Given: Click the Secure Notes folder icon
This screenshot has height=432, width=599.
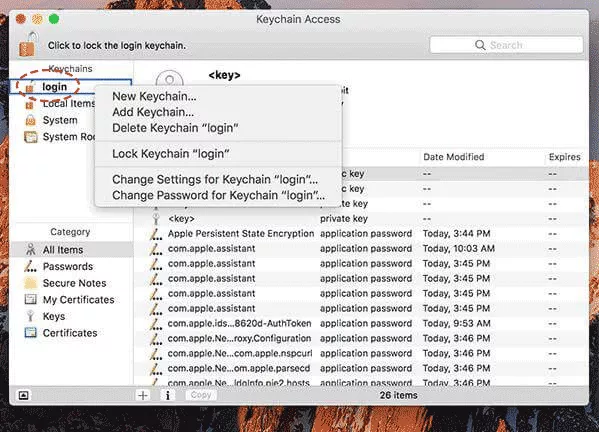Looking at the screenshot, I should [31, 283].
